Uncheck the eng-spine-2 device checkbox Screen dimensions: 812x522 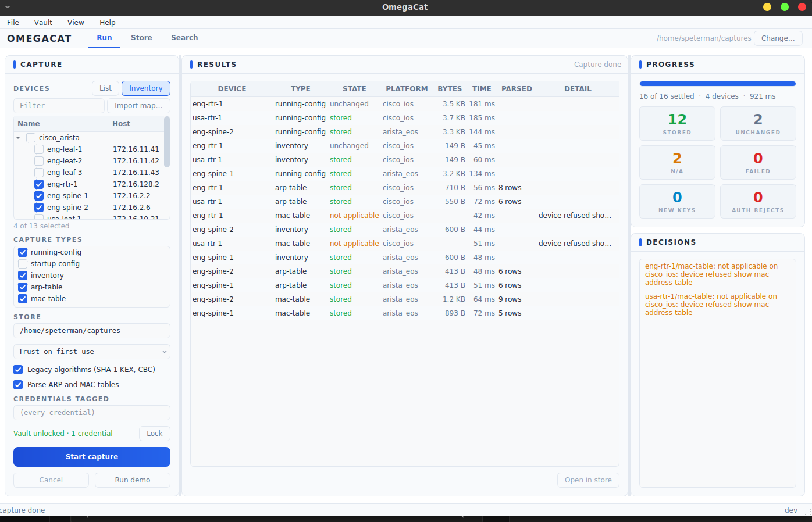(x=39, y=208)
